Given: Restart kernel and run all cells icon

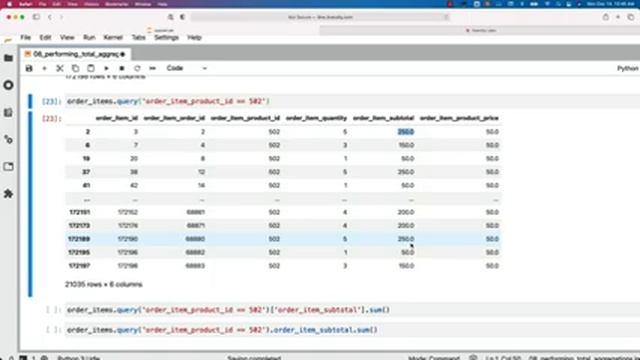Looking at the screenshot, I should [153, 69].
